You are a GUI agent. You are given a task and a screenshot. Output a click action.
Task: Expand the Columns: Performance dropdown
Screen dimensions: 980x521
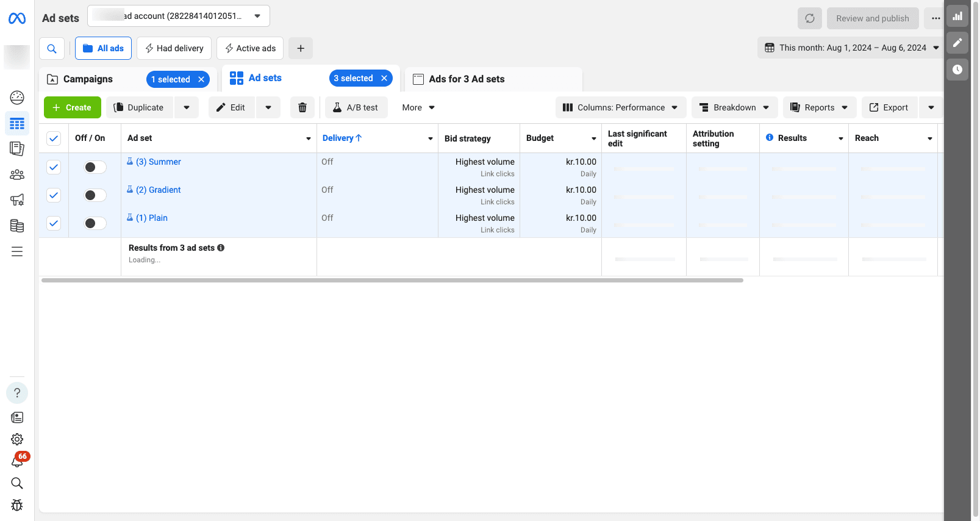click(621, 107)
